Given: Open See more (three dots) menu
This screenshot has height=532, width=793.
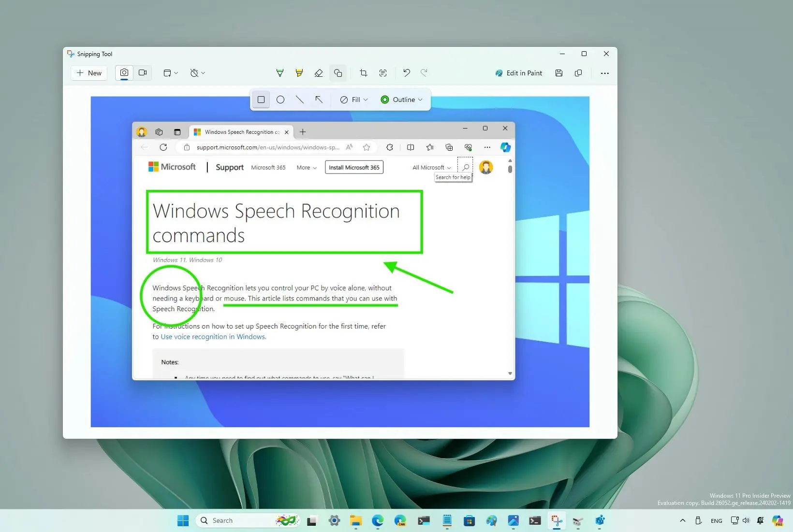Looking at the screenshot, I should click(605, 73).
